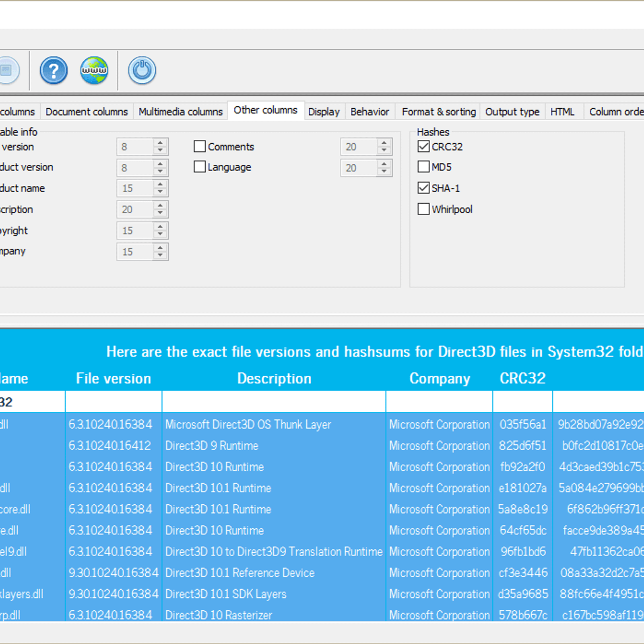Click the Company column header
This screenshot has height=644, width=644.
click(x=440, y=378)
